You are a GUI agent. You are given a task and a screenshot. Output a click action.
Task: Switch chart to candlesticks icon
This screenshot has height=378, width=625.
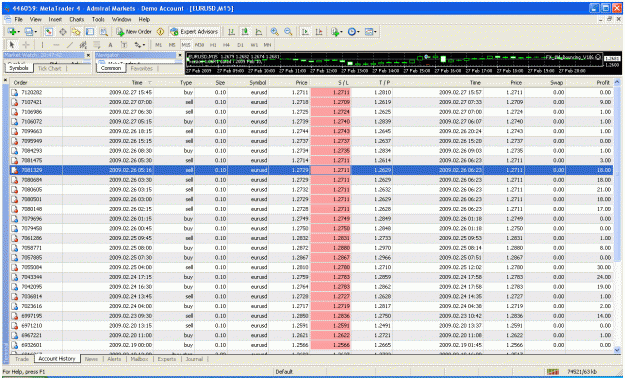pyautogui.click(x=245, y=32)
